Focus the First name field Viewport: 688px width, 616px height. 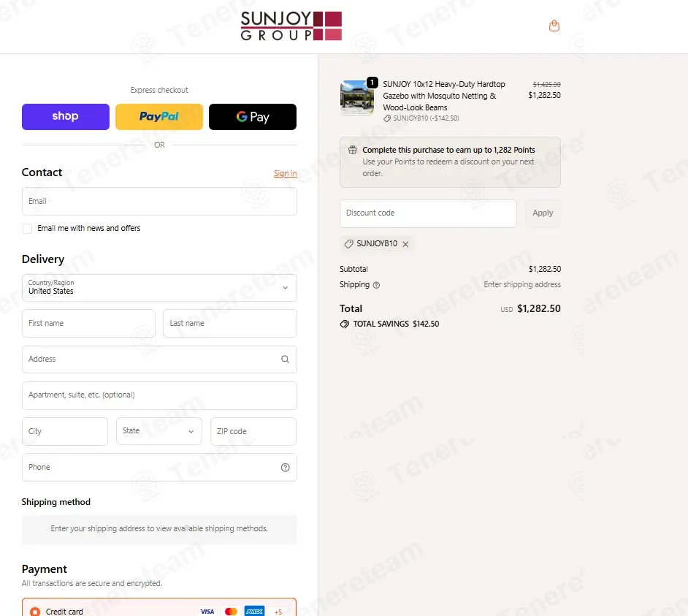point(88,323)
